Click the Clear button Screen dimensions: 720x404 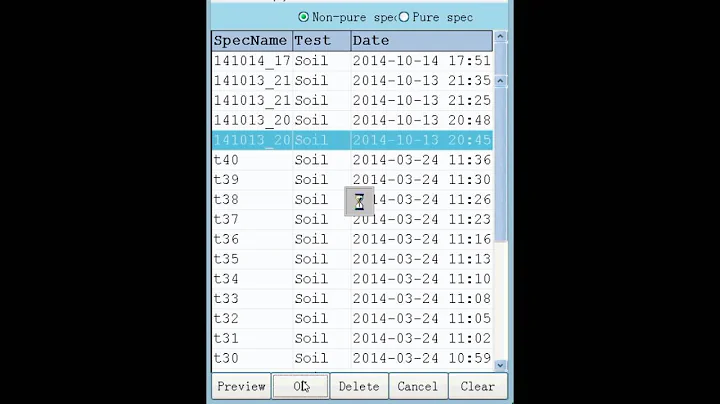[x=478, y=386]
